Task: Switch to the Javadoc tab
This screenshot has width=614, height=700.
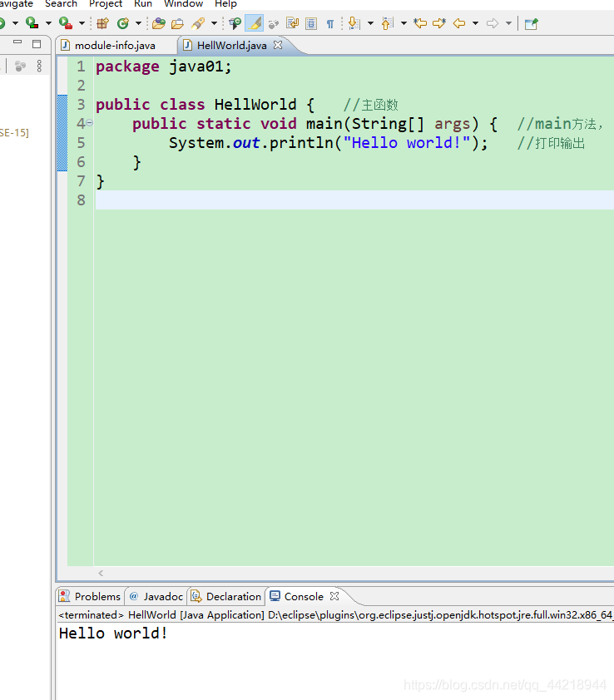Action: (x=156, y=596)
